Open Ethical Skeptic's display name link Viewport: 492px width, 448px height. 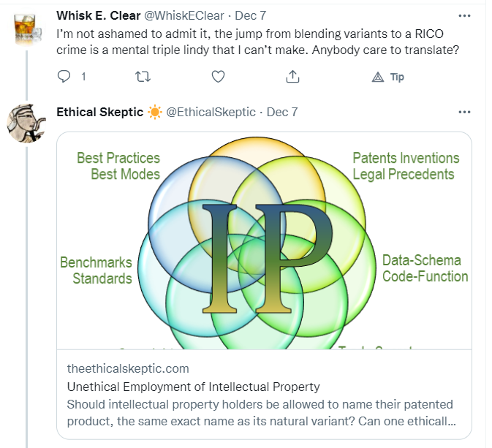tap(99, 112)
